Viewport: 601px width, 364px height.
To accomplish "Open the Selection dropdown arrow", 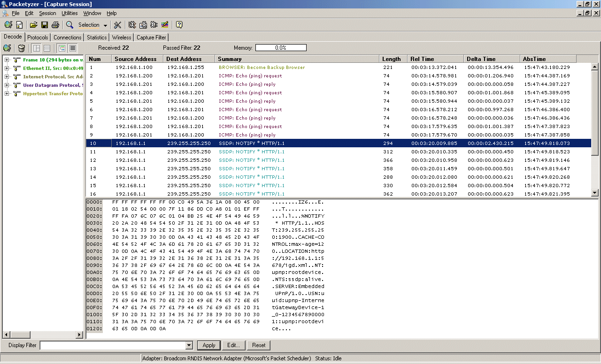I will (105, 25).
